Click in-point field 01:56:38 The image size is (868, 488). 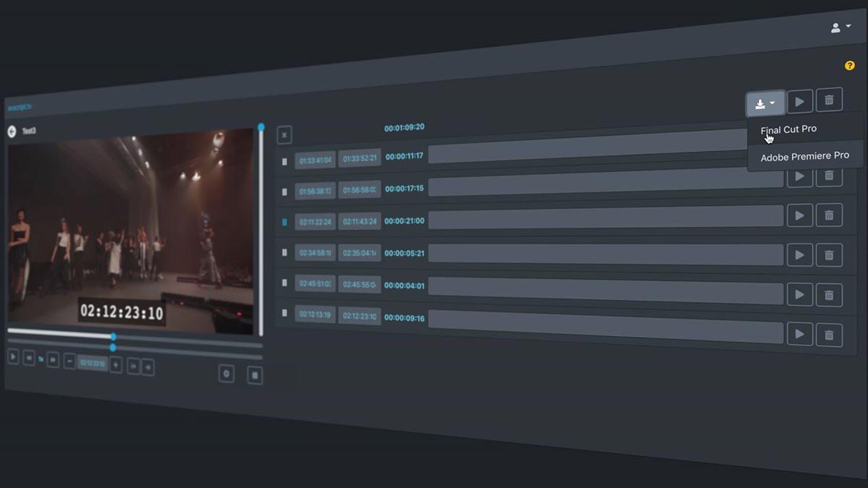pos(315,191)
